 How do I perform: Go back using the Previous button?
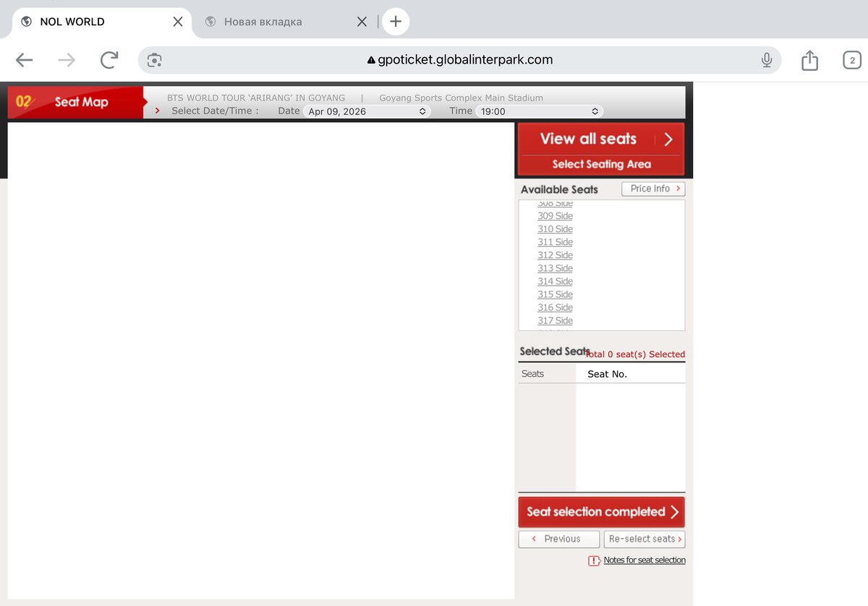pyautogui.click(x=558, y=539)
